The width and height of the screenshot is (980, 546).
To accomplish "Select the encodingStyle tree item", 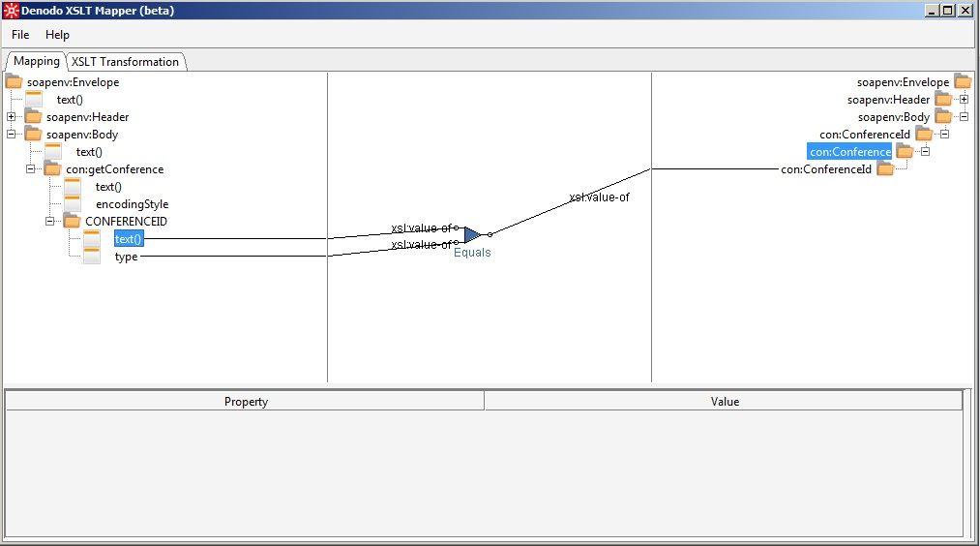I will pos(132,204).
